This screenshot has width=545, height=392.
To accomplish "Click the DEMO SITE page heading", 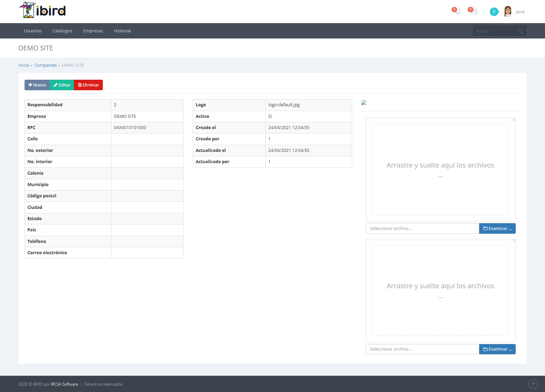I will coord(36,48).
